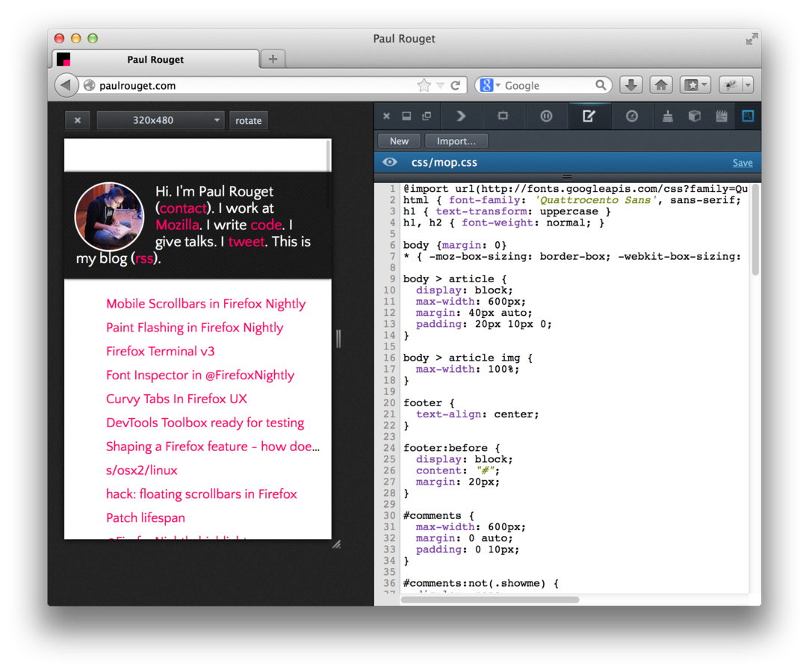Click 'footer:before {' on line 24

(451, 448)
